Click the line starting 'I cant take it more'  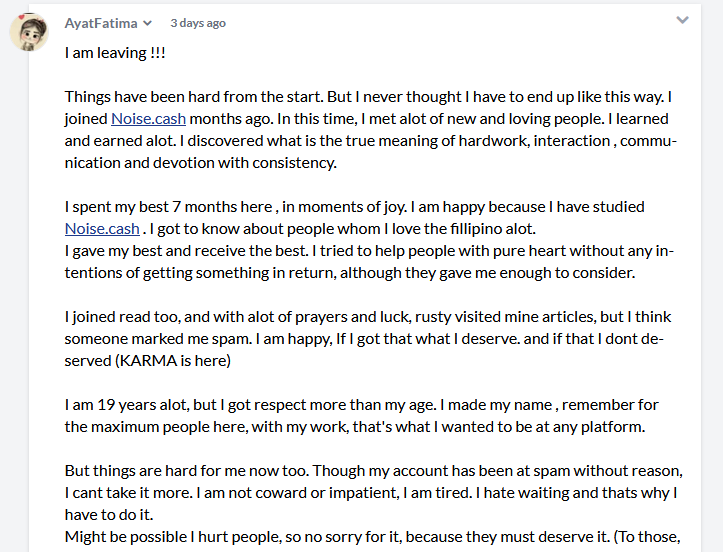coord(371,493)
